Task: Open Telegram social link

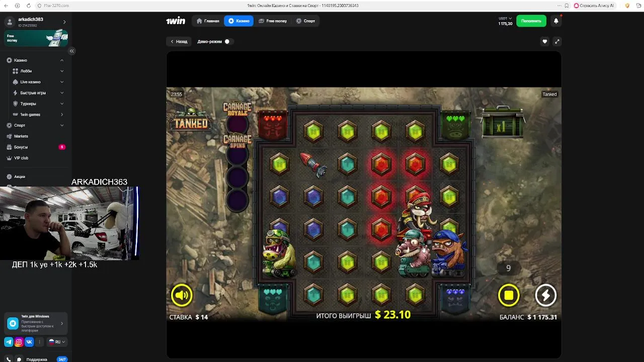Action: click(x=9, y=342)
